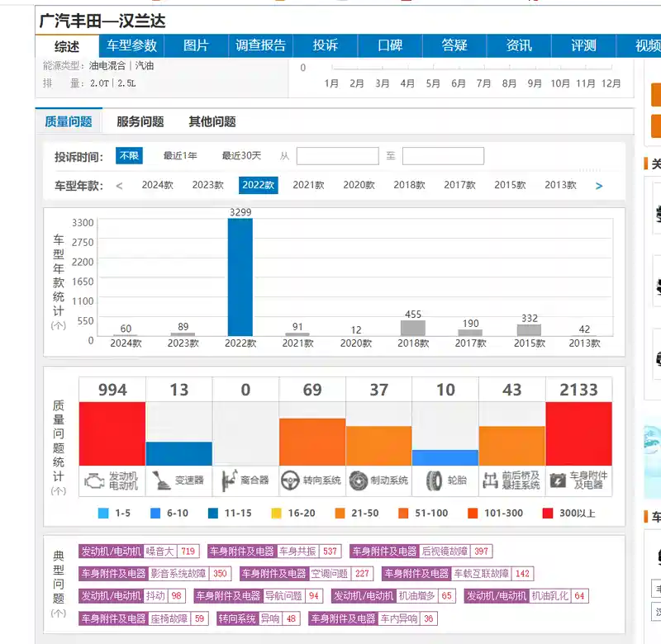661x644 pixels.
Task: Switch to 其他问题 tab
Action: coord(212,121)
